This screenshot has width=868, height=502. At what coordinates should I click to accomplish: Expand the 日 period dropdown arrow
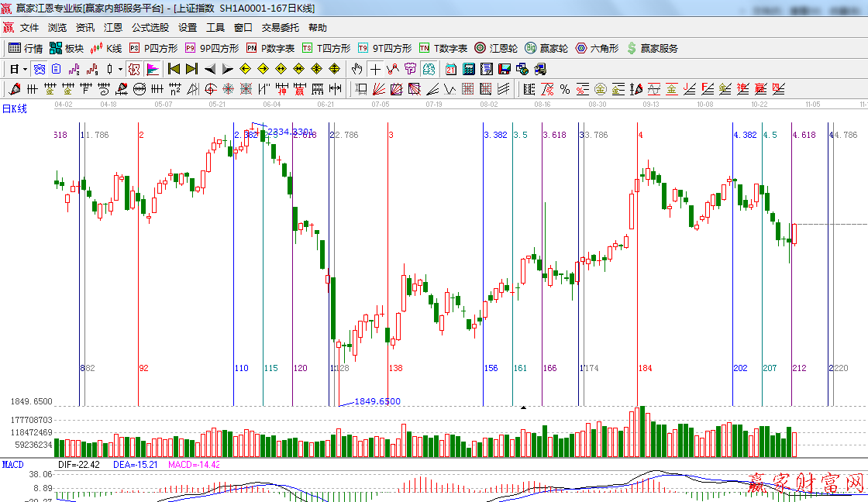click(x=26, y=69)
